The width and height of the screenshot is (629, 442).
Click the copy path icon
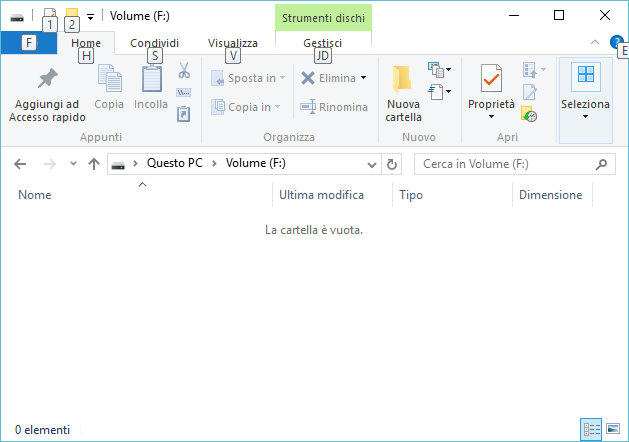184,93
